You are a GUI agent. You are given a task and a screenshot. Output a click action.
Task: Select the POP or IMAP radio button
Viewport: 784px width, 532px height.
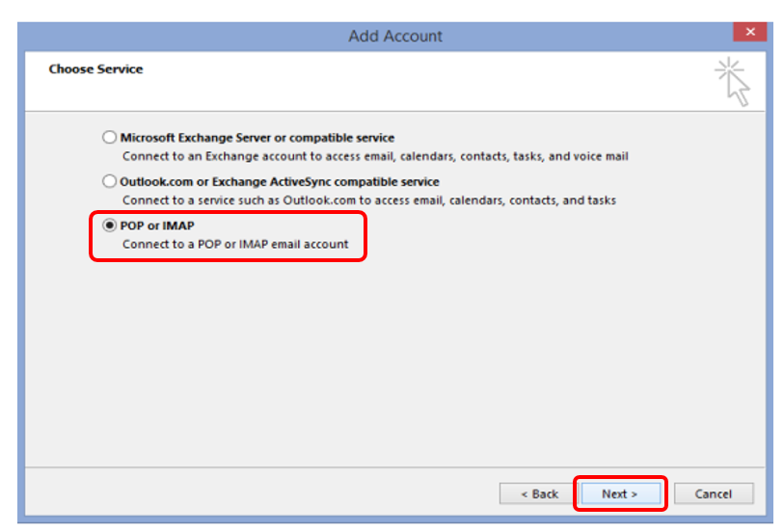click(x=110, y=226)
